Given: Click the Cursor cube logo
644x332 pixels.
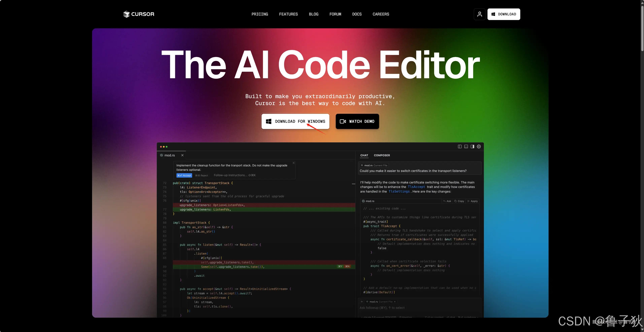Looking at the screenshot, I should point(127,14).
